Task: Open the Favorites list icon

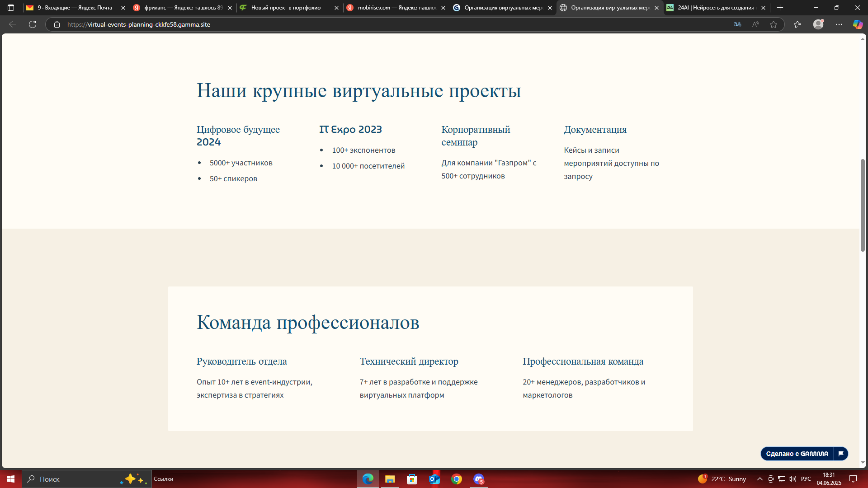Action: coord(797,24)
